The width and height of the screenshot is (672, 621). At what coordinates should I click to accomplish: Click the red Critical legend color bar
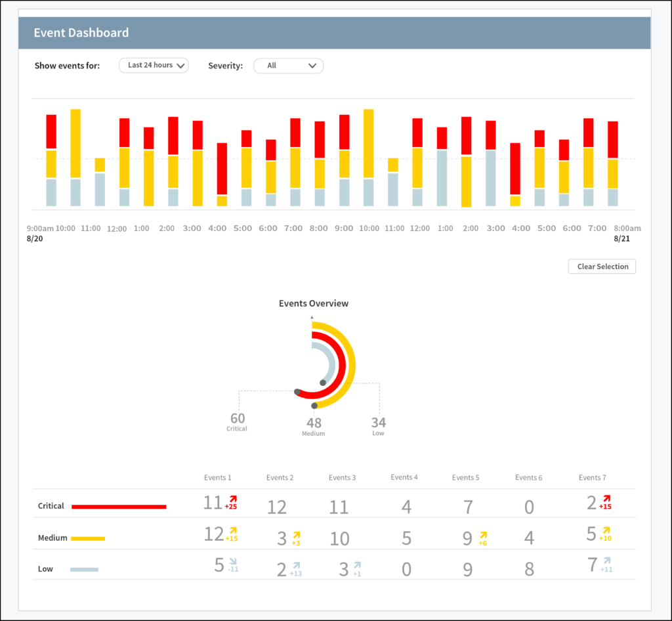(x=120, y=506)
